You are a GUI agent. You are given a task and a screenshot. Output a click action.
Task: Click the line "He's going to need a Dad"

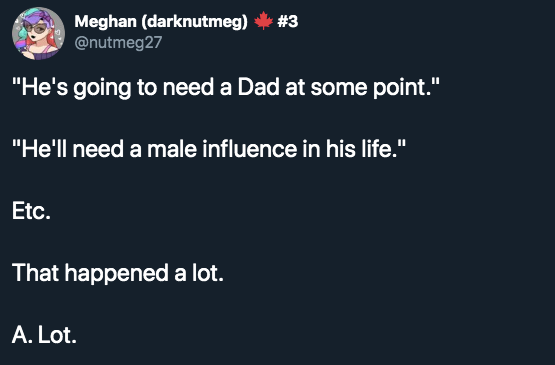(x=225, y=87)
